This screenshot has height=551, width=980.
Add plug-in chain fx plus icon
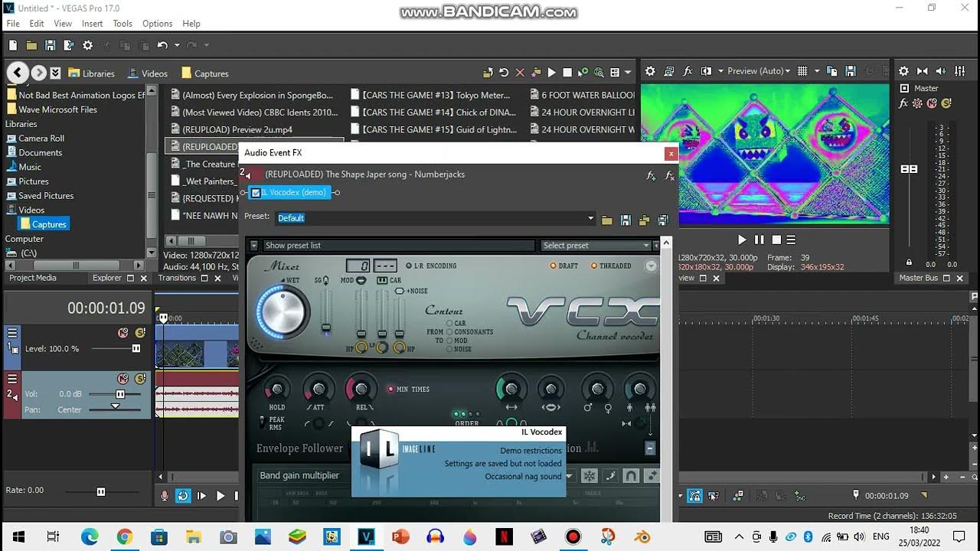[x=651, y=175]
